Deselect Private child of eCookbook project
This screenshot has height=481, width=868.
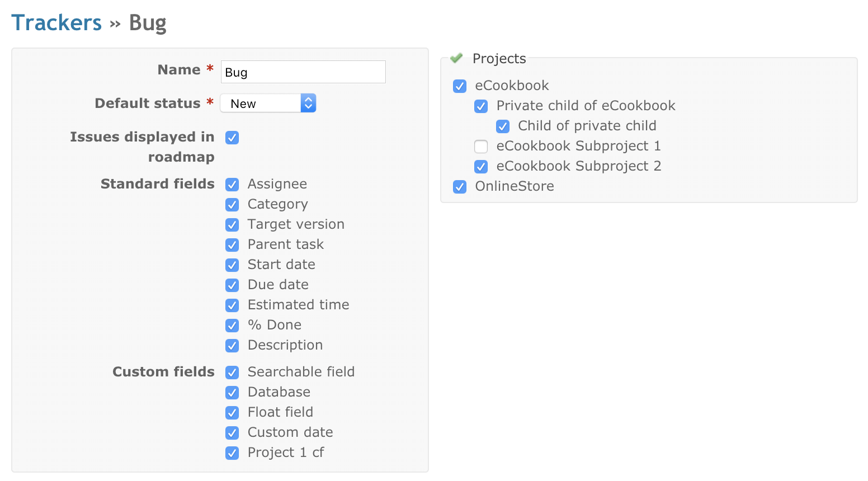pyautogui.click(x=481, y=106)
